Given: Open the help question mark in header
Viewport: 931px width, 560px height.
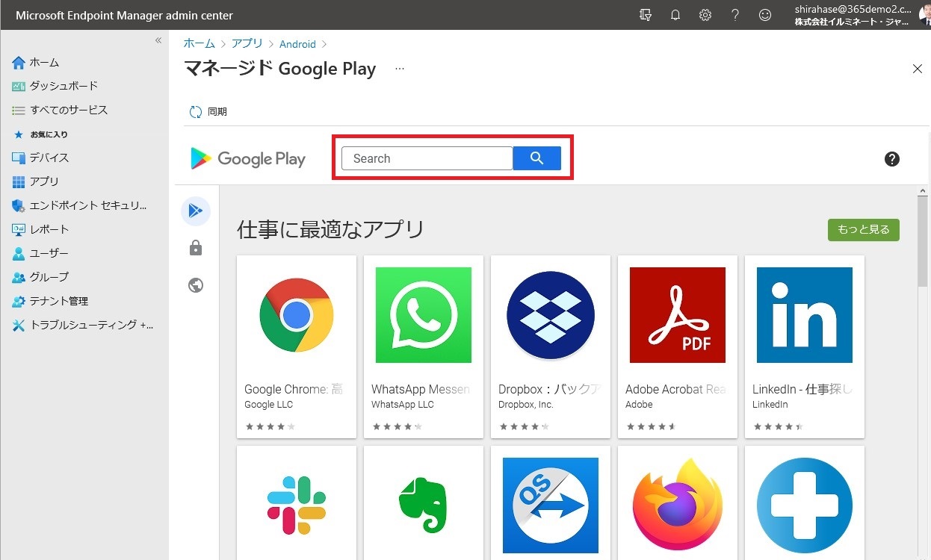Looking at the screenshot, I should coord(735,15).
